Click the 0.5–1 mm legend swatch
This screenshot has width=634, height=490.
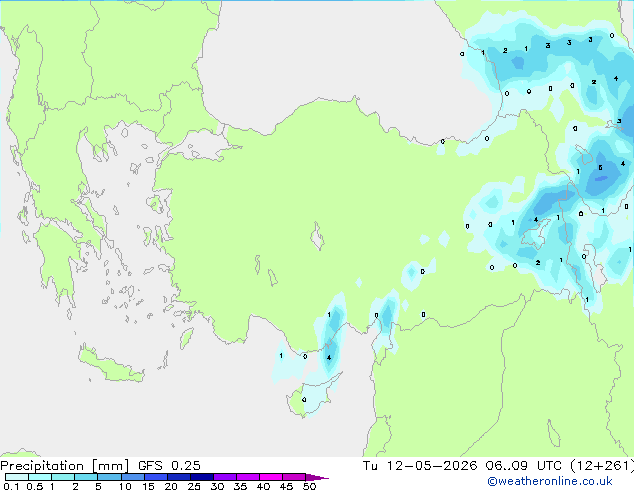click(x=40, y=477)
